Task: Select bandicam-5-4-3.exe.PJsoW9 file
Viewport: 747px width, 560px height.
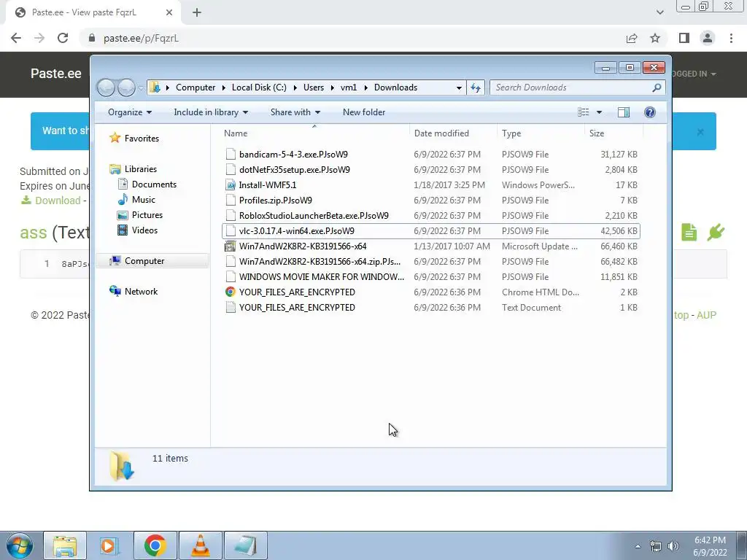Action: coord(430,155)
